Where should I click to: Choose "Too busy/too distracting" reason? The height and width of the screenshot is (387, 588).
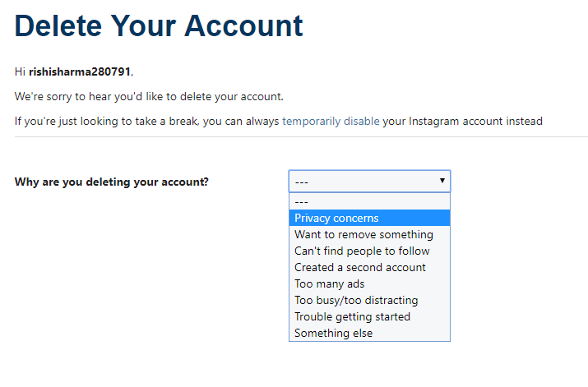pyautogui.click(x=356, y=300)
